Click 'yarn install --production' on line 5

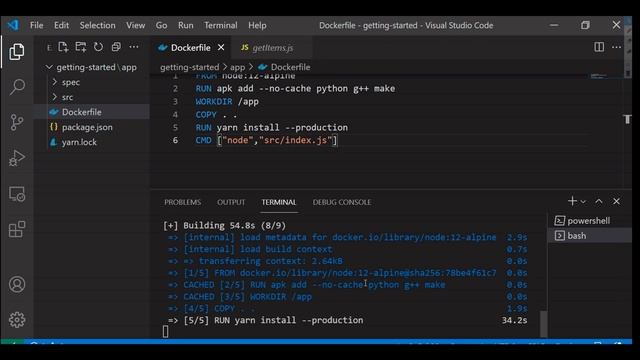282,127
